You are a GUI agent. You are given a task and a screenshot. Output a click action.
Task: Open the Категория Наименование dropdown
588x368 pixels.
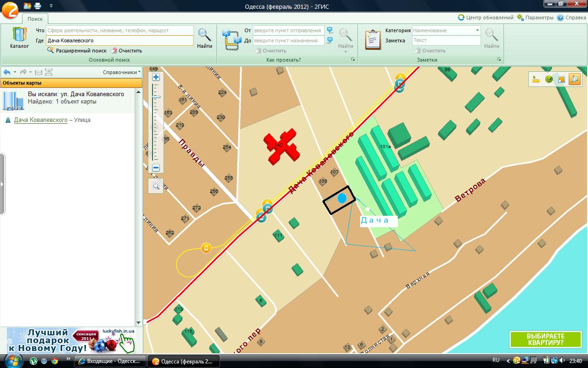point(447,30)
